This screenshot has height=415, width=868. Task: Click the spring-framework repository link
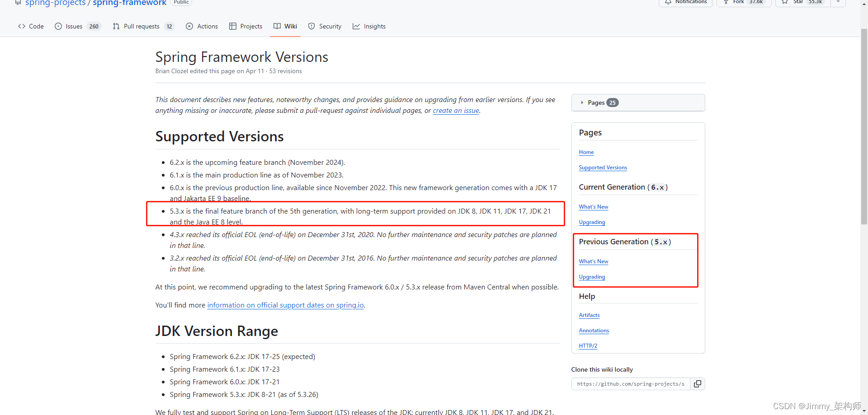pos(130,3)
